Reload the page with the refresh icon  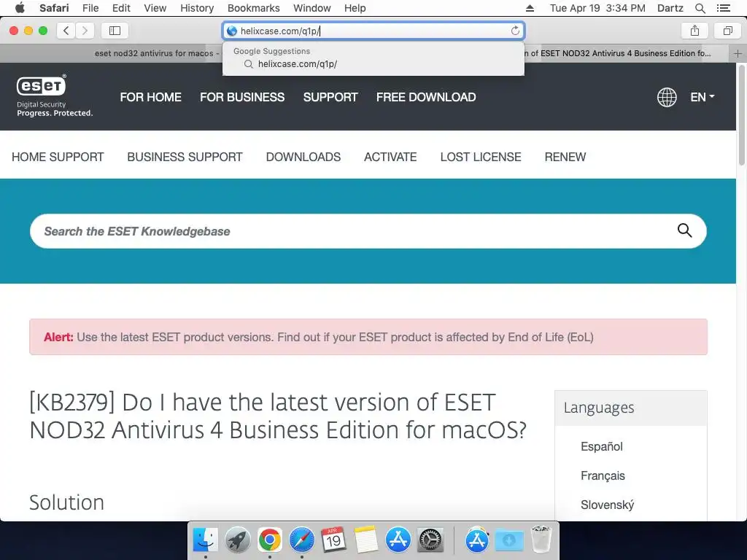[515, 31]
